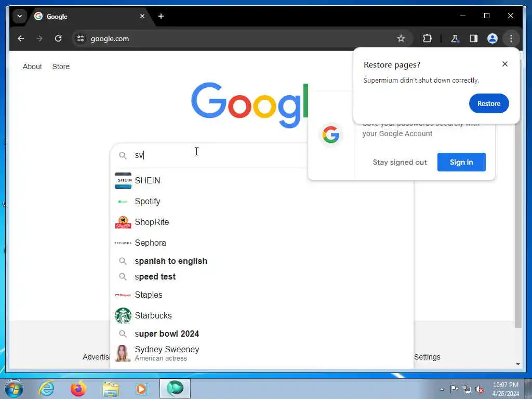The width and height of the screenshot is (532, 399).
Task: Open the three-dot browser menu
Action: coord(511,38)
